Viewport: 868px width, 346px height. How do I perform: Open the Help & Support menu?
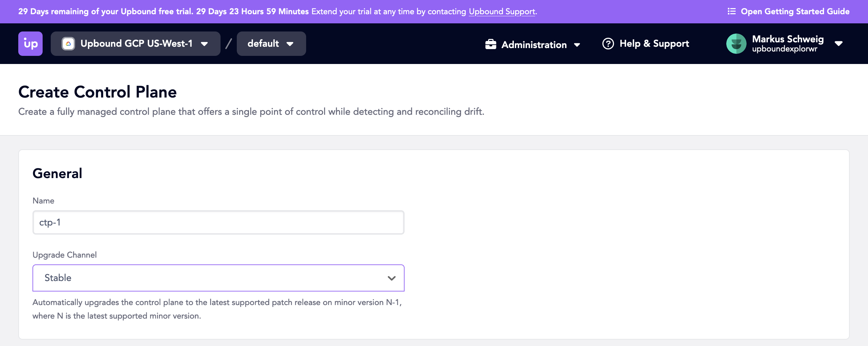pyautogui.click(x=646, y=44)
